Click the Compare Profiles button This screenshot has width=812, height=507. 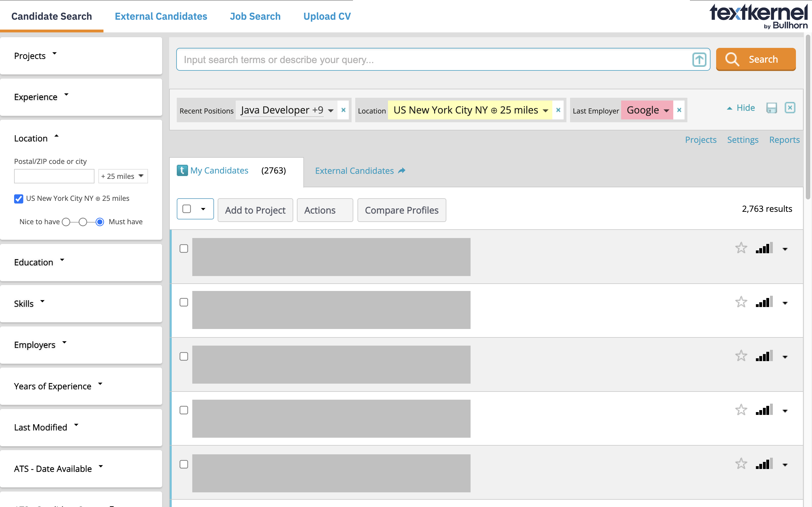(x=401, y=210)
